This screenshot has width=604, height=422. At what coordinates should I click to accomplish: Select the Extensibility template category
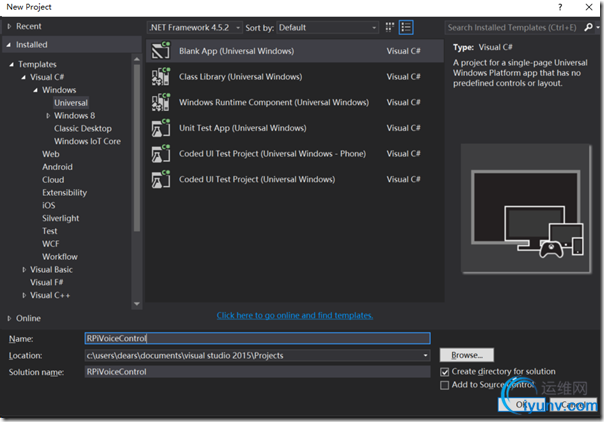click(64, 193)
